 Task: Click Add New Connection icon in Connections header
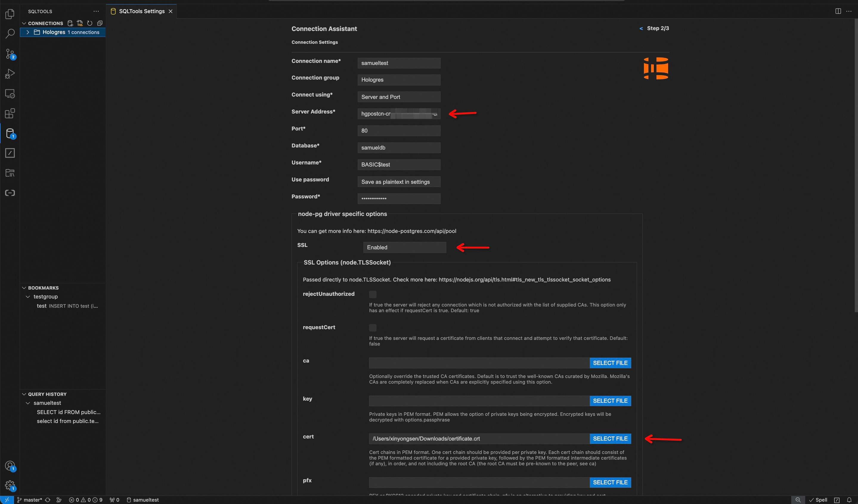(x=70, y=23)
